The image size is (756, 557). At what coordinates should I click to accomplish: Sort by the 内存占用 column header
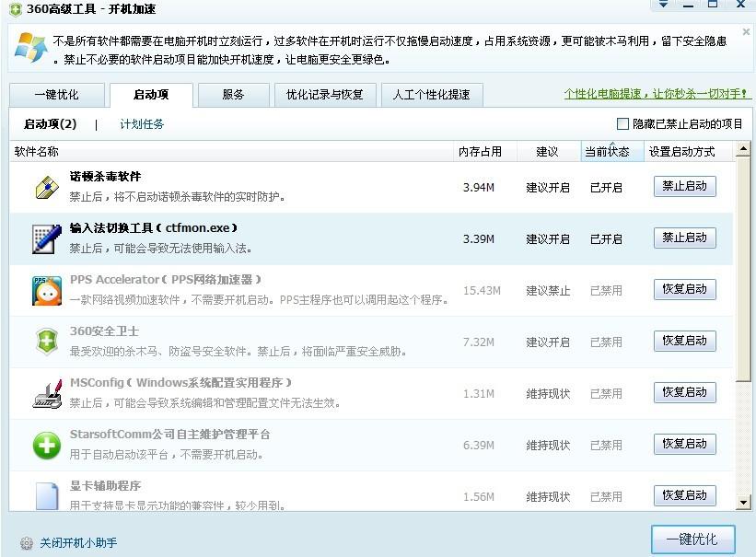click(485, 152)
